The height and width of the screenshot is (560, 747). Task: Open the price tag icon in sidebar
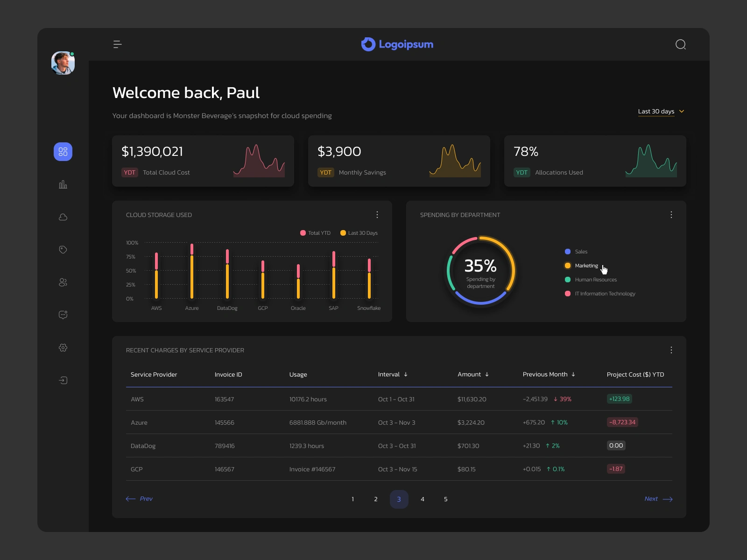coord(63,250)
